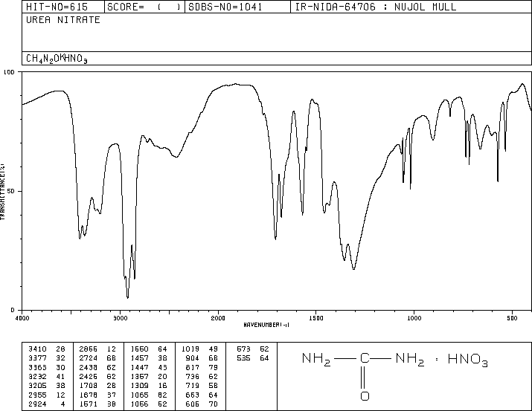Click the central C atom in the structure
Viewport: 532px width, 411px height.
(365, 358)
